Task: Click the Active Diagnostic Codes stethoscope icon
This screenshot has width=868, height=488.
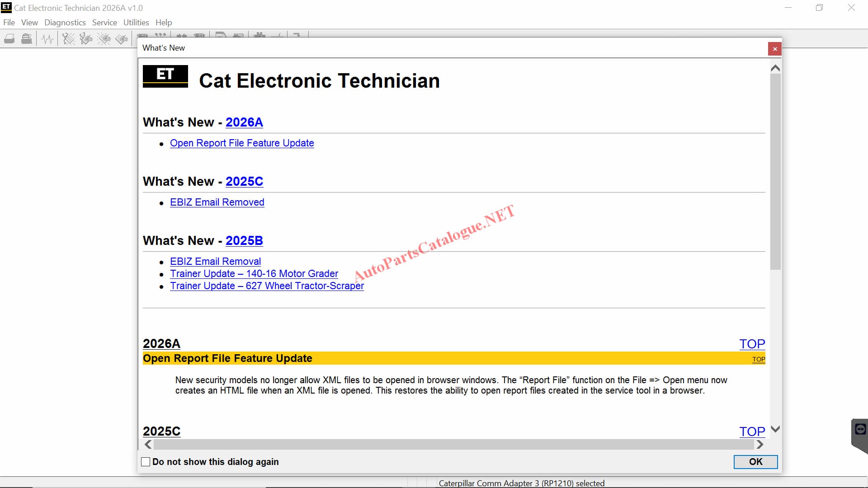Action: [x=68, y=39]
